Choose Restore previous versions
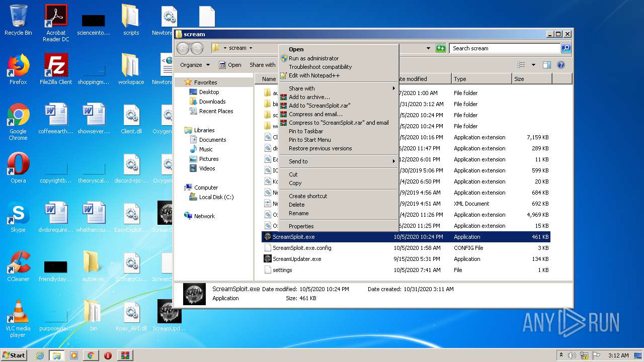Image resolution: width=644 pixels, height=362 pixels. pos(339,148)
